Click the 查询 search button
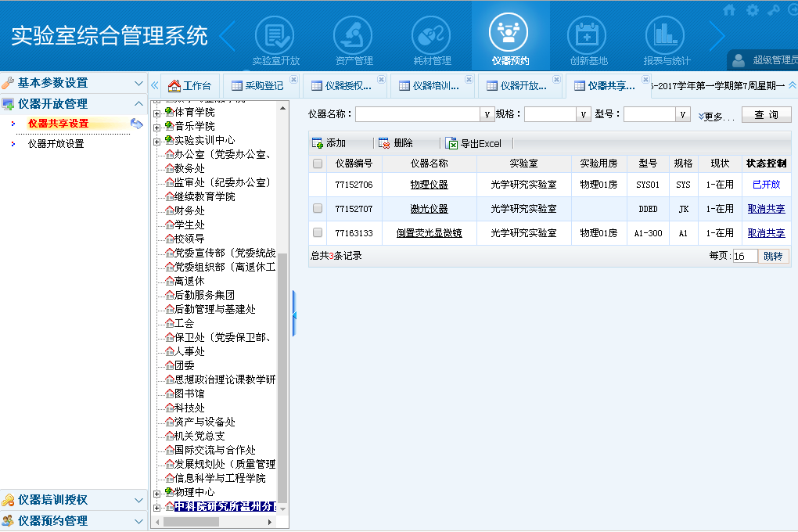 [766, 115]
